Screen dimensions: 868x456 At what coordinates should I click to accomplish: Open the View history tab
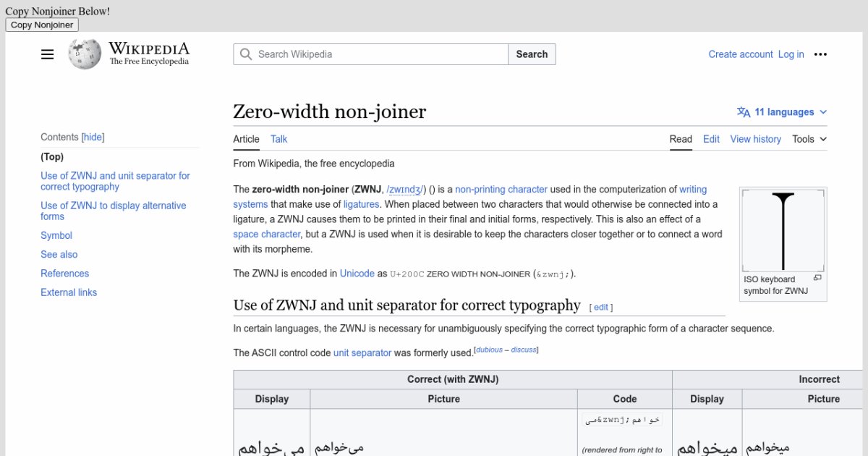tap(755, 139)
